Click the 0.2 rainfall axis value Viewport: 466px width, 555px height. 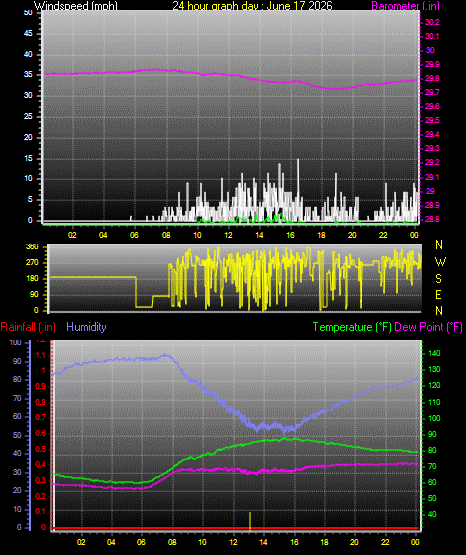tap(41, 496)
